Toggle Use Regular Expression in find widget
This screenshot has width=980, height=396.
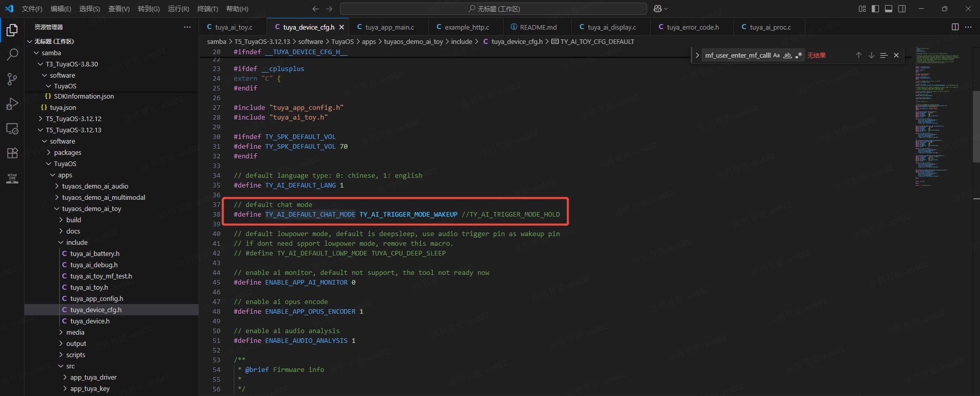tap(799, 55)
